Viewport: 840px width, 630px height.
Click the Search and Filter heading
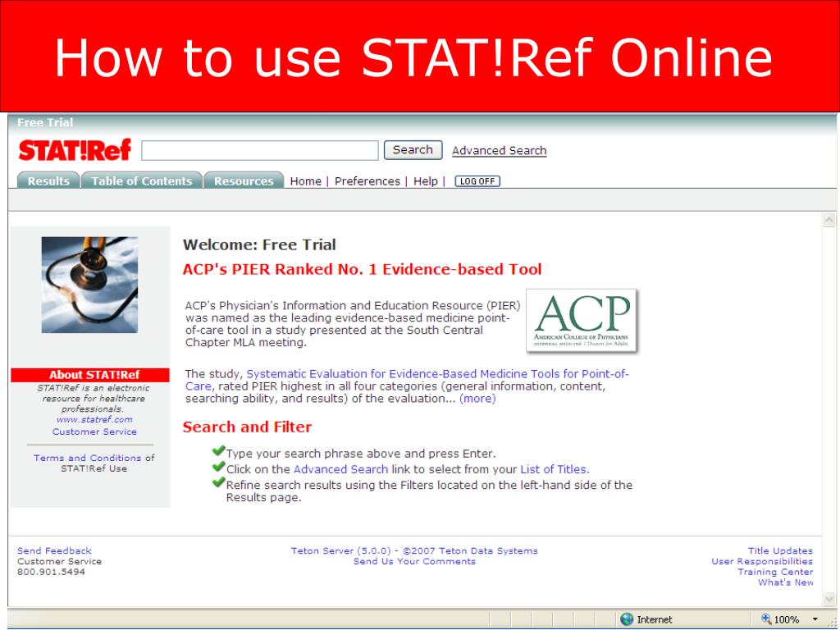tap(247, 427)
